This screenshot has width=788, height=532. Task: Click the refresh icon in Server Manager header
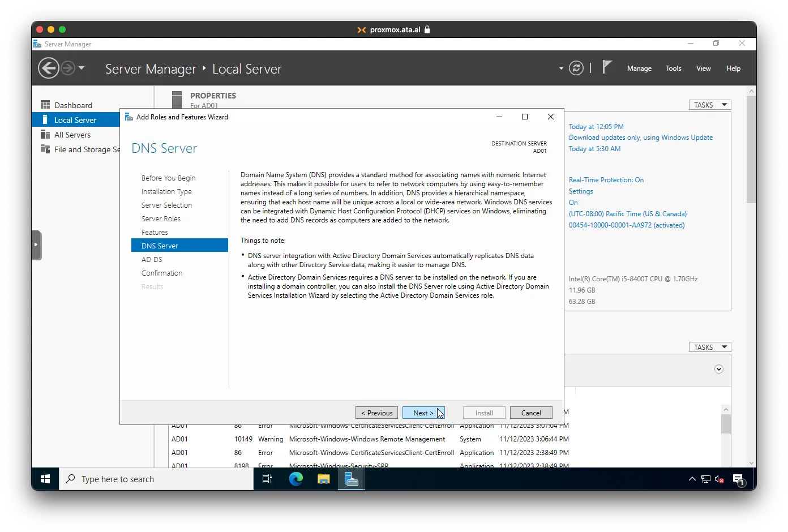576,68
